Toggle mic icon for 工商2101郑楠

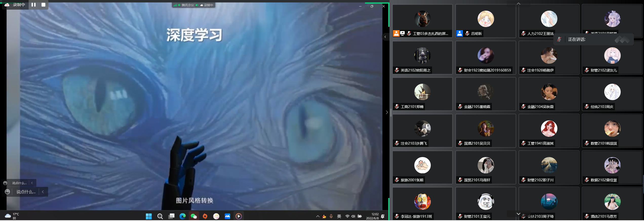tap(397, 107)
